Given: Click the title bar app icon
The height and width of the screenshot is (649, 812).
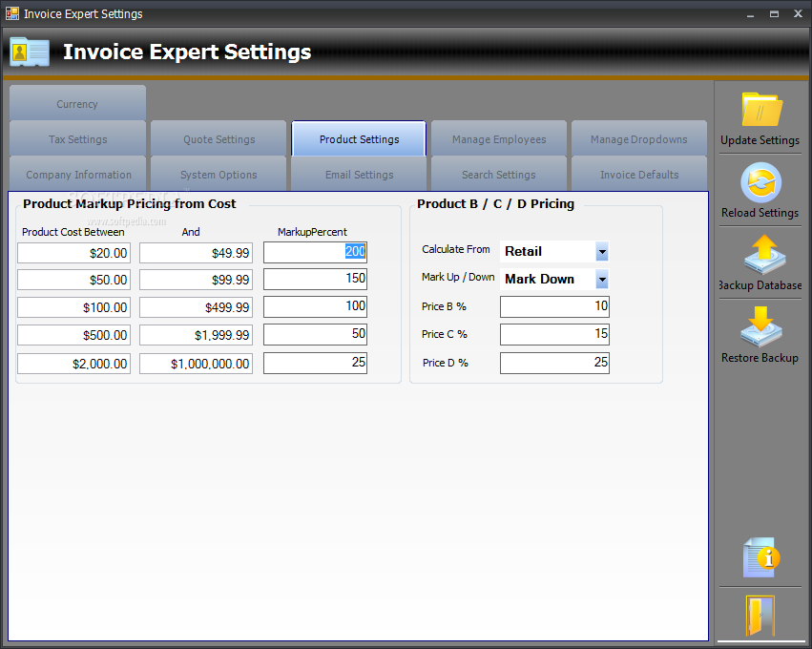Looking at the screenshot, I should point(11,13).
